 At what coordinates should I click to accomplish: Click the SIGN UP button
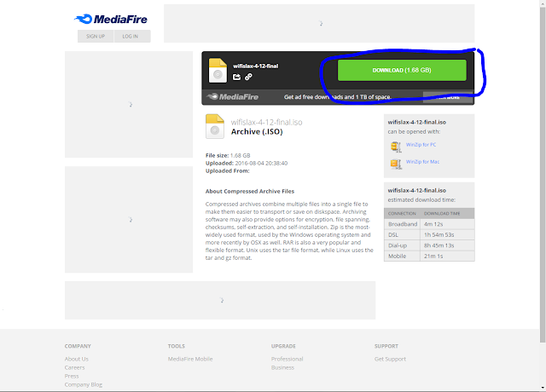tap(96, 36)
